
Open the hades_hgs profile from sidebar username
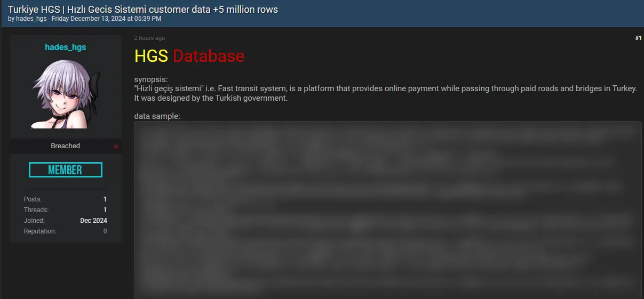tap(66, 47)
